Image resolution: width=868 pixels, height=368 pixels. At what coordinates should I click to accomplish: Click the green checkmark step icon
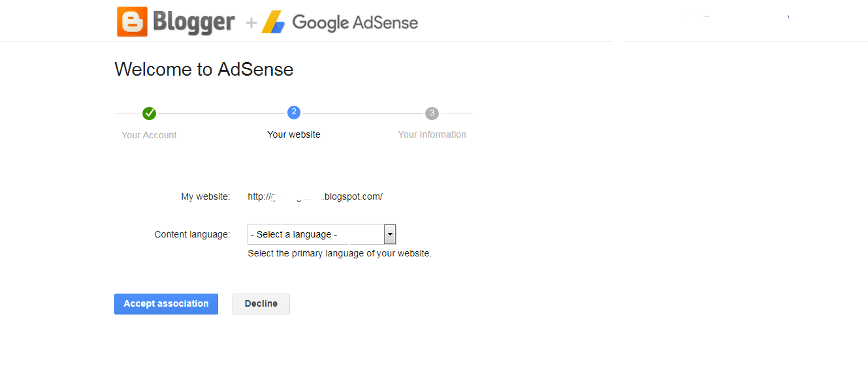point(150,114)
